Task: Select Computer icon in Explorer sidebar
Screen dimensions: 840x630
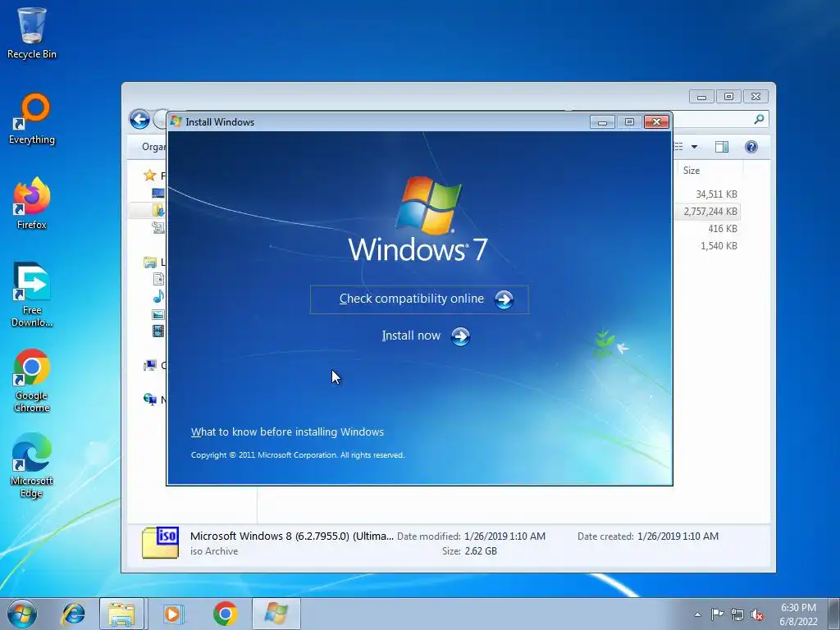Action: click(150, 365)
